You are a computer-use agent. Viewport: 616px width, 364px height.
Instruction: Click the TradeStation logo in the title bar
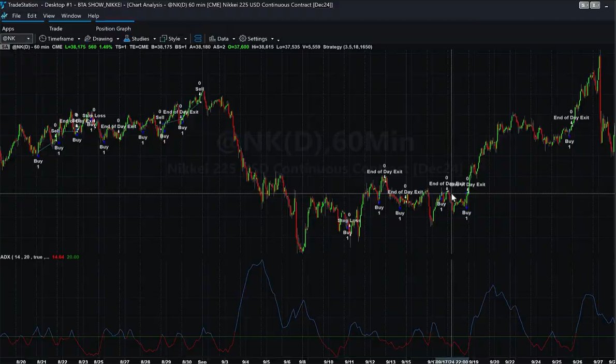4,5
